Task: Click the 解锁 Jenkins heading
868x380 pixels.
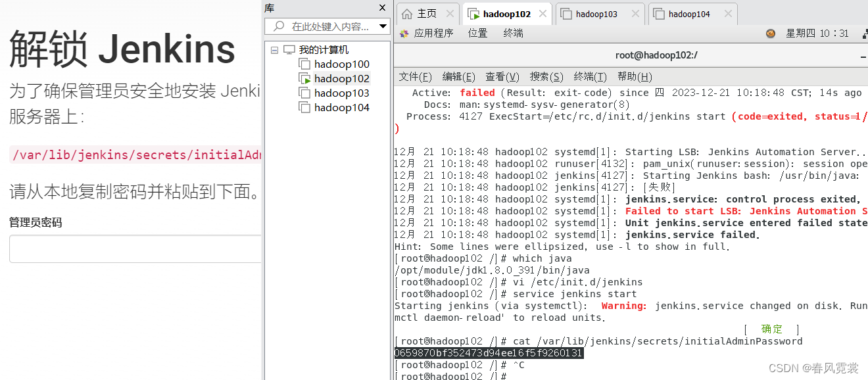Action: coord(122,49)
